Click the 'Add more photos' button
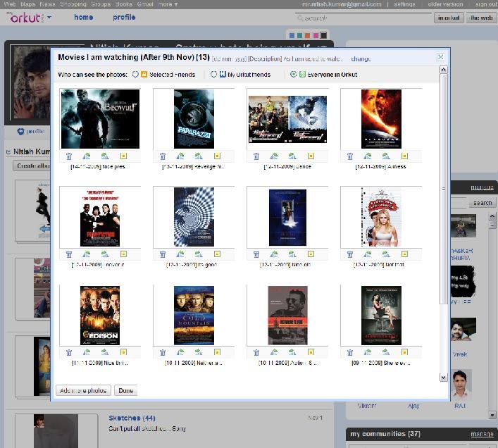This screenshot has height=448, width=498. tap(83, 390)
